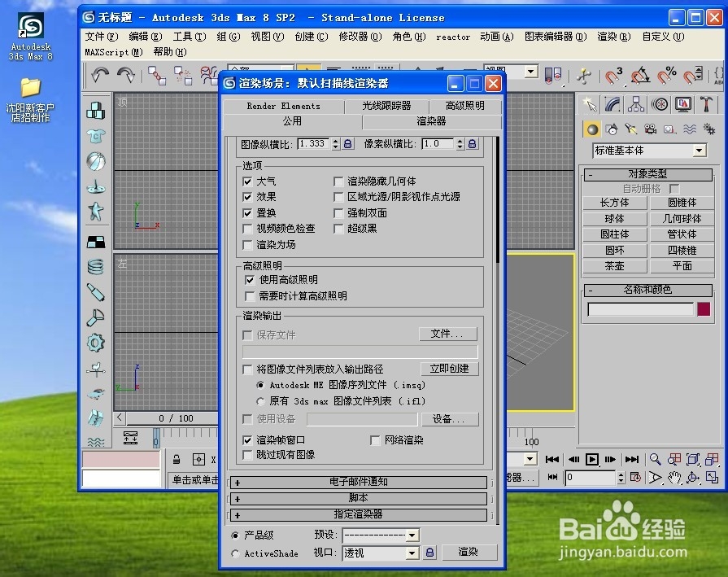Open the 预设 preset dropdown
The height and width of the screenshot is (577, 728).
[412, 535]
